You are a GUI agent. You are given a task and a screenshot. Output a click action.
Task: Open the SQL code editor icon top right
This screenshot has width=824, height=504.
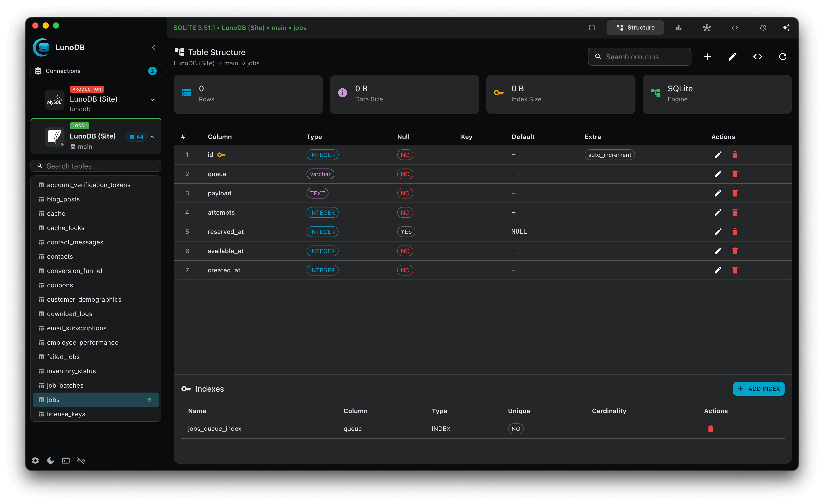tap(735, 27)
